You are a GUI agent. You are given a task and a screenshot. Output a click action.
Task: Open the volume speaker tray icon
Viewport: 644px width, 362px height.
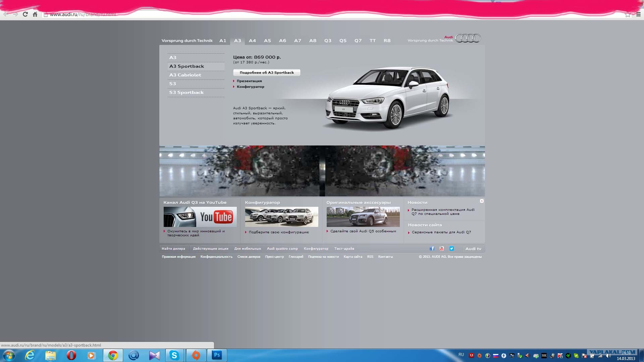pos(608,356)
